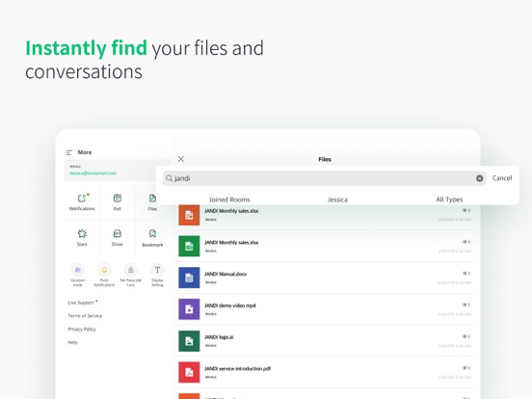Screen dimensions: 532x399
Task: Open the Stars icon
Action: point(82,233)
